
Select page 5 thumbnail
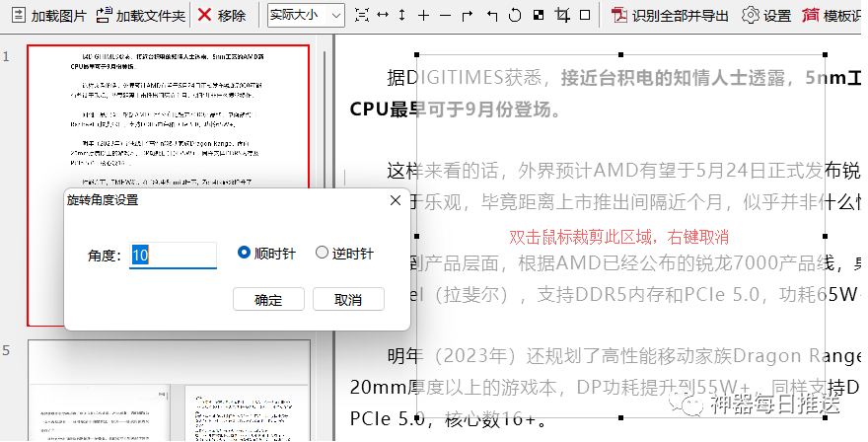(169, 390)
